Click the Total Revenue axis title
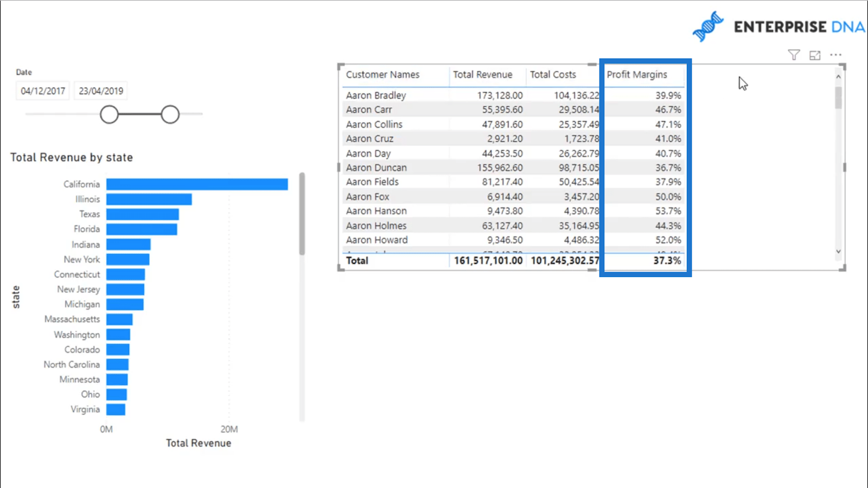The width and height of the screenshot is (868, 488). coord(199,443)
